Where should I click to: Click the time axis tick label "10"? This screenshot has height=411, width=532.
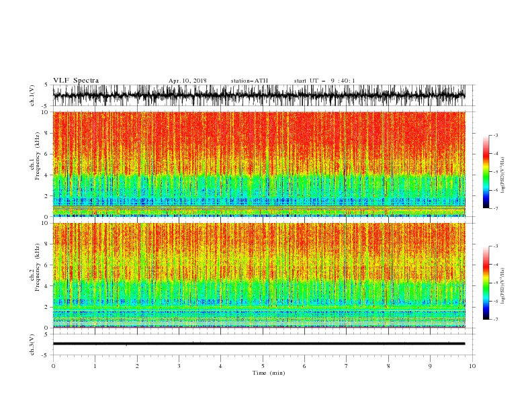tap(472, 366)
